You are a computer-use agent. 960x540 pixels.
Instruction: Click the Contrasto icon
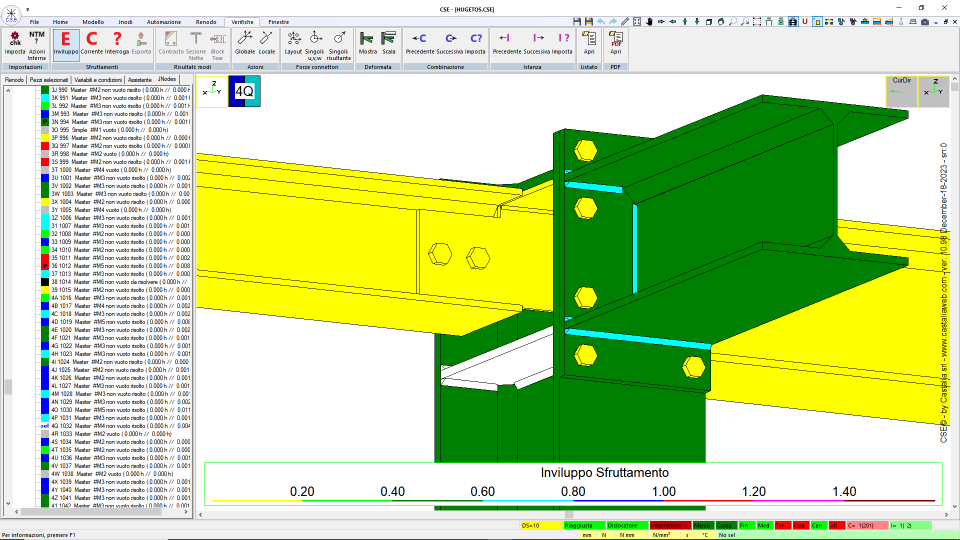coord(171,43)
